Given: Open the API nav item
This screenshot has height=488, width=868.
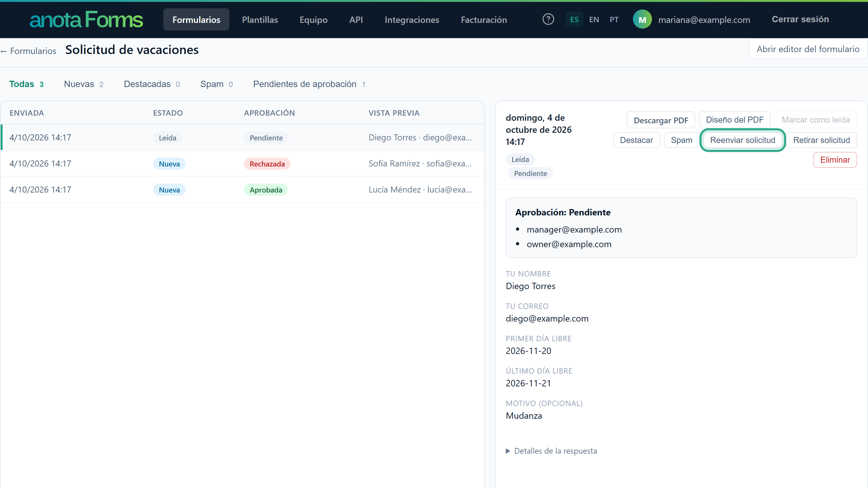Looking at the screenshot, I should pos(356,20).
